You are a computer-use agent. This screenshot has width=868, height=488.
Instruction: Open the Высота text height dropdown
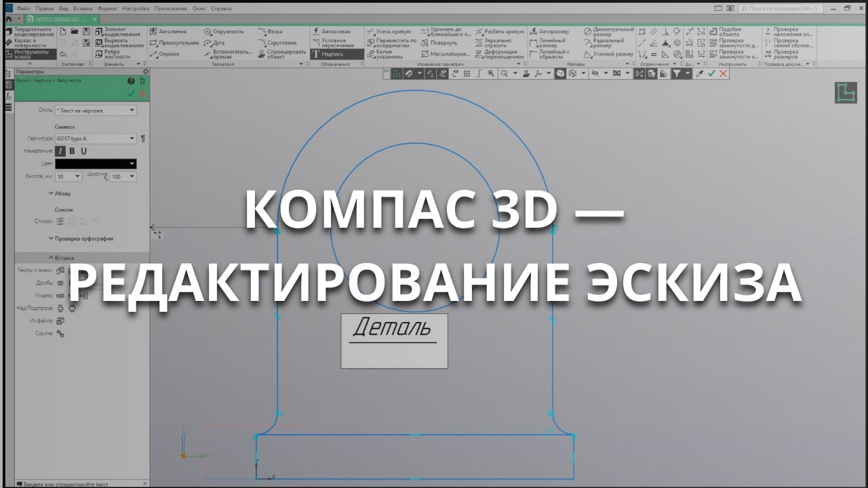pos(68,176)
